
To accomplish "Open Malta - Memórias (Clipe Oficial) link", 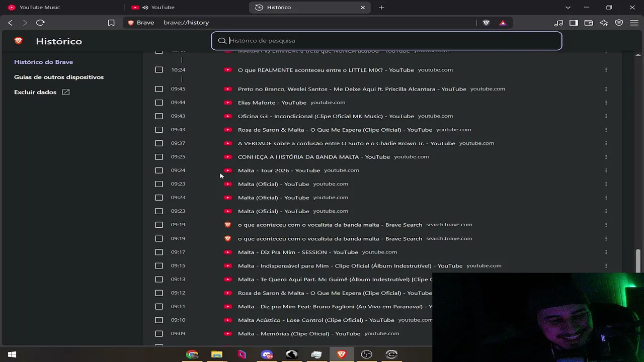I will pos(299,333).
